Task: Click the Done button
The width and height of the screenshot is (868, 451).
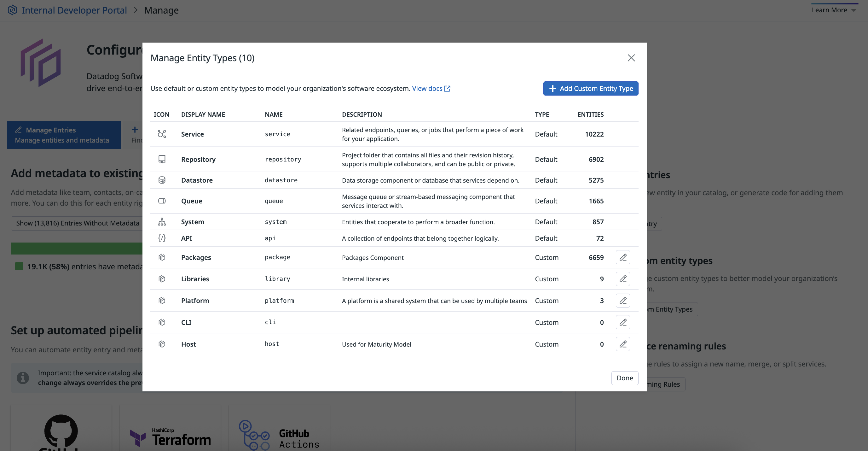Action: pyautogui.click(x=624, y=378)
